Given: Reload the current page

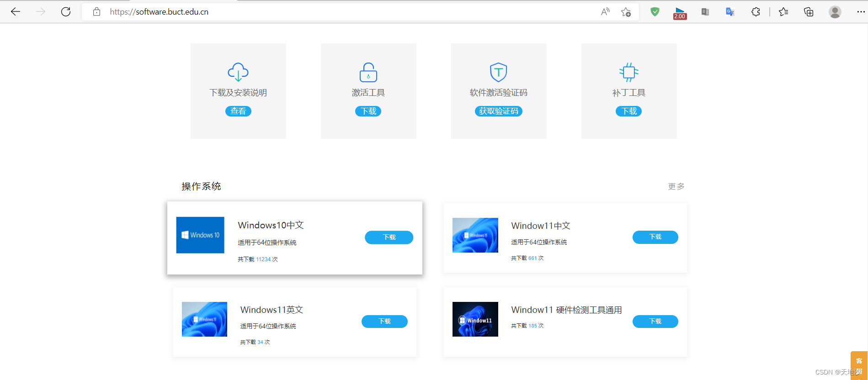Looking at the screenshot, I should point(66,12).
